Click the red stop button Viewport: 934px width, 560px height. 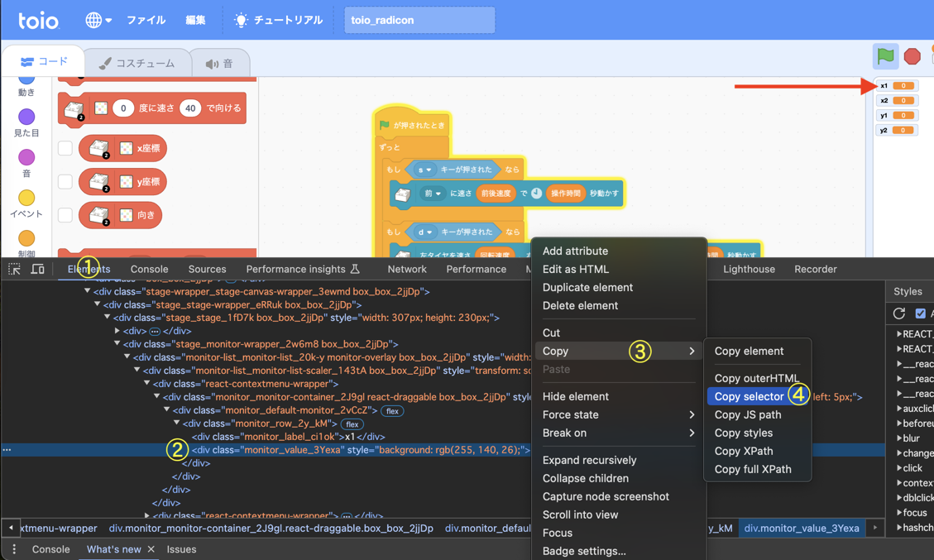coord(912,56)
